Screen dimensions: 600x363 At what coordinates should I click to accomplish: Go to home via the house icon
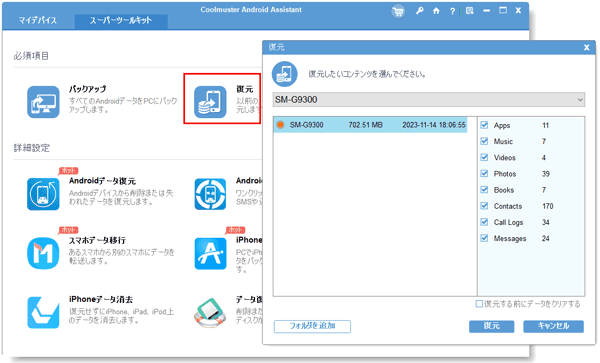click(436, 11)
